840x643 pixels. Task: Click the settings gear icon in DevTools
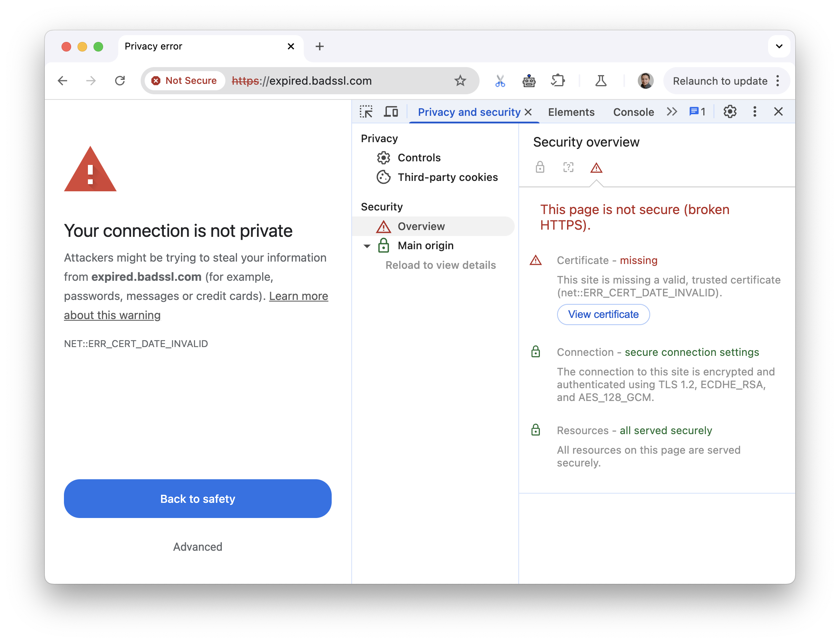point(729,111)
